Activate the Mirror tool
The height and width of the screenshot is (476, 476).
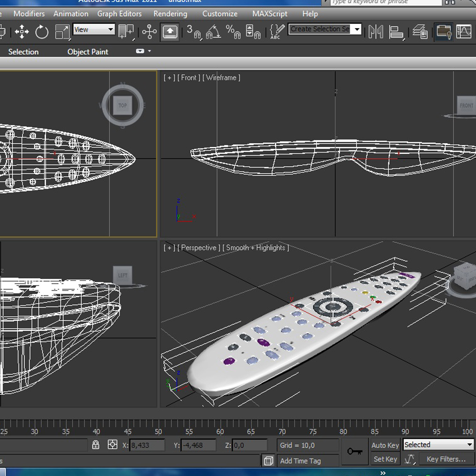[376, 30]
